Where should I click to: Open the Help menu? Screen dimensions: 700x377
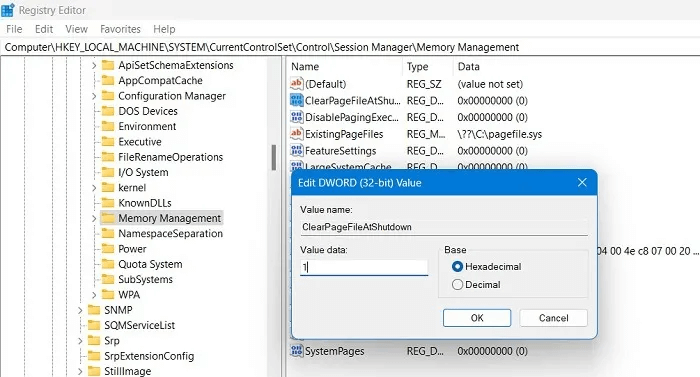(164, 29)
